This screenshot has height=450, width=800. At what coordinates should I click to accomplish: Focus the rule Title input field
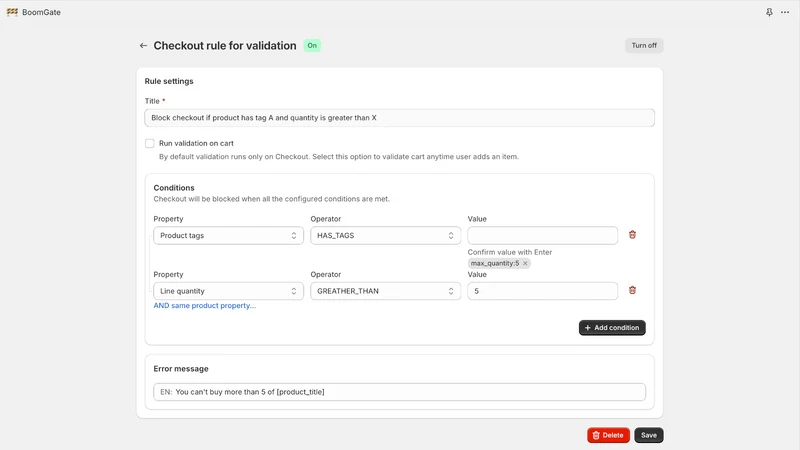click(399, 118)
